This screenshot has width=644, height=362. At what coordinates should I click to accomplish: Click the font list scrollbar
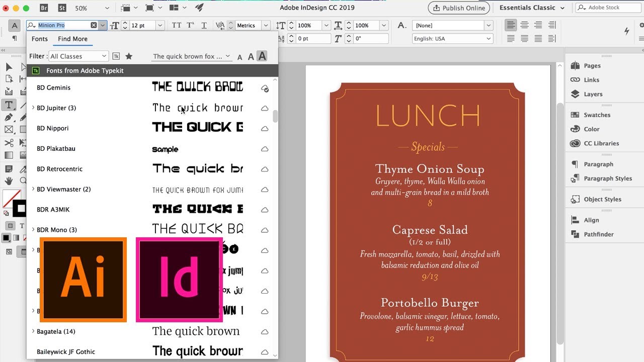click(275, 116)
